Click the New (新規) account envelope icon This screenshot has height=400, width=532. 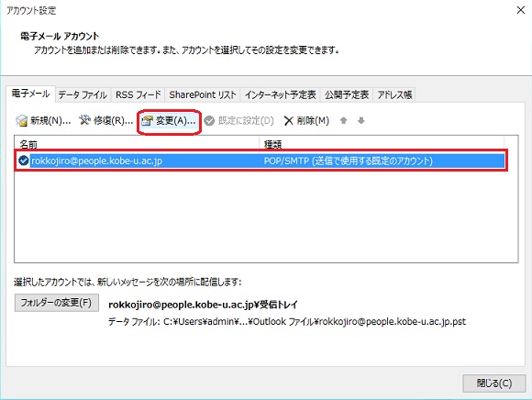(x=21, y=121)
